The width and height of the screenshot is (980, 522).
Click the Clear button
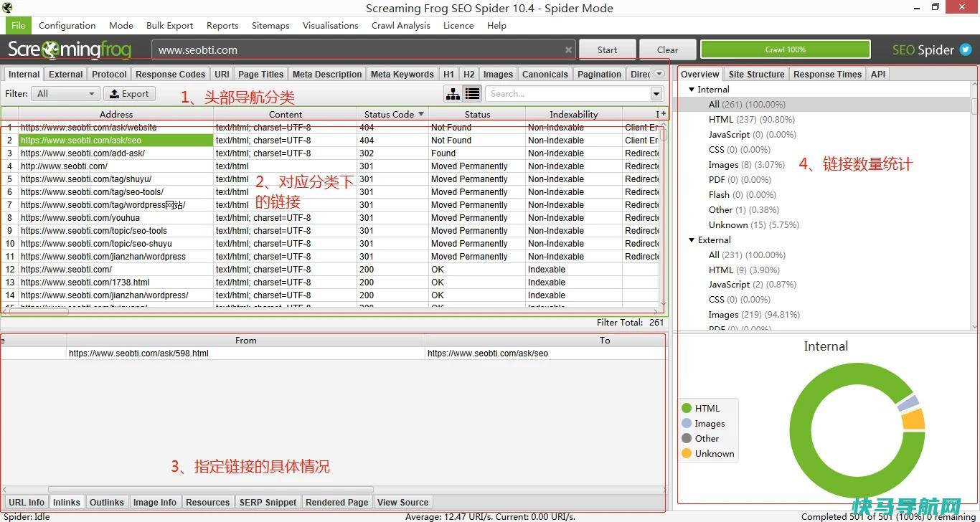[x=667, y=49]
